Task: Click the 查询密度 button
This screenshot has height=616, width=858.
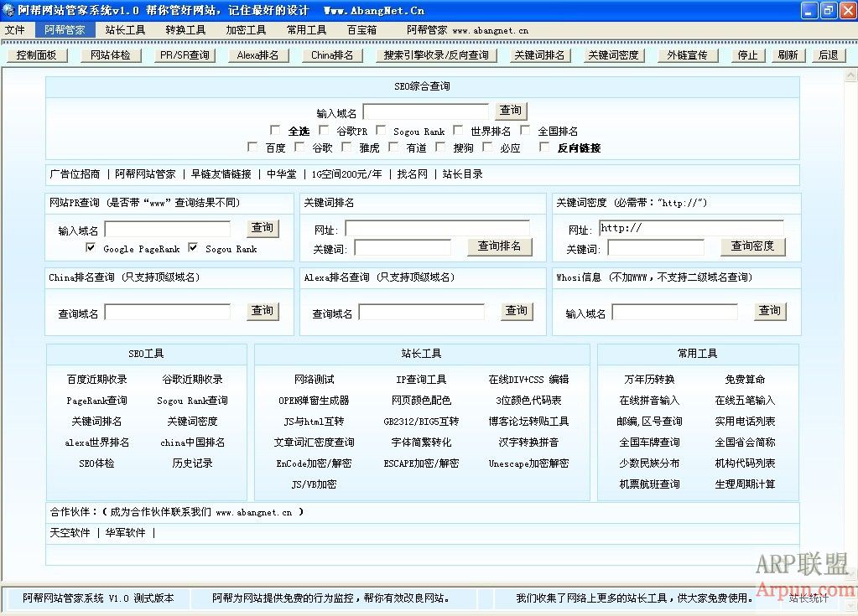Action: pyautogui.click(x=752, y=246)
